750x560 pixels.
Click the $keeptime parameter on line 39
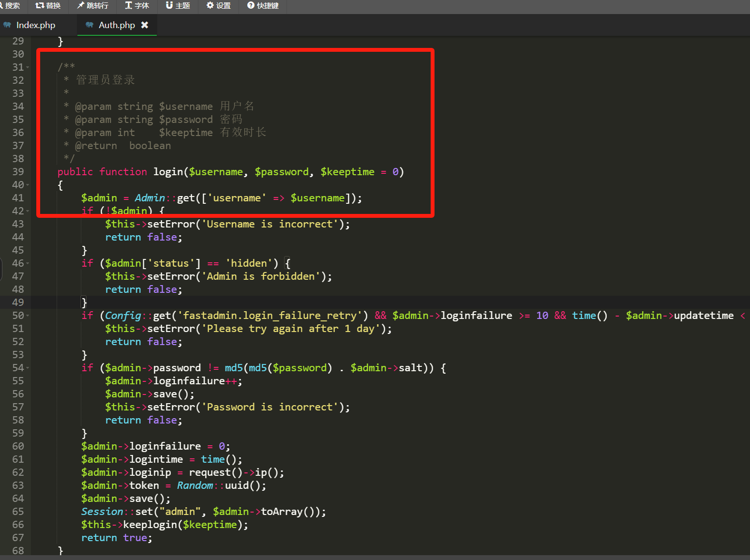click(347, 172)
